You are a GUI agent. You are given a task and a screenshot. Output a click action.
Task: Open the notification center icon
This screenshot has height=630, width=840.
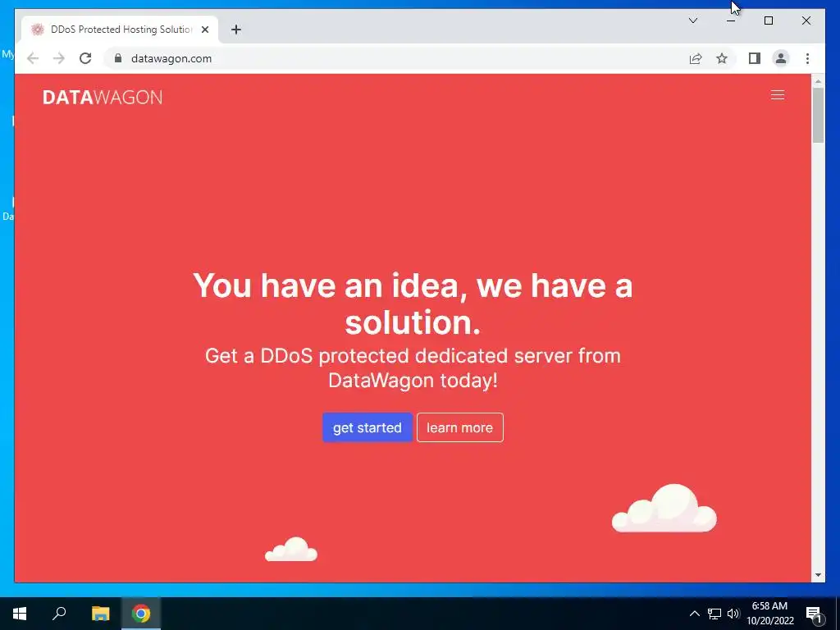[815, 614]
